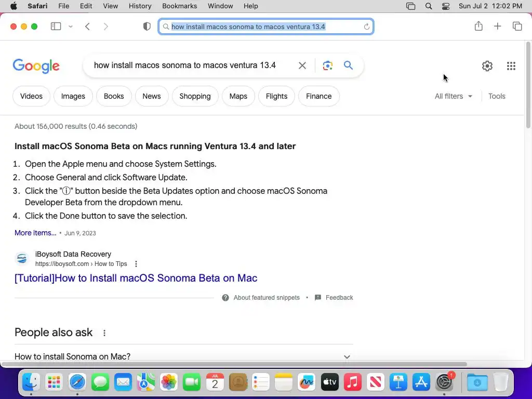Search by image with Google Lens
Viewport: 532px width, 399px height.
pyautogui.click(x=327, y=65)
